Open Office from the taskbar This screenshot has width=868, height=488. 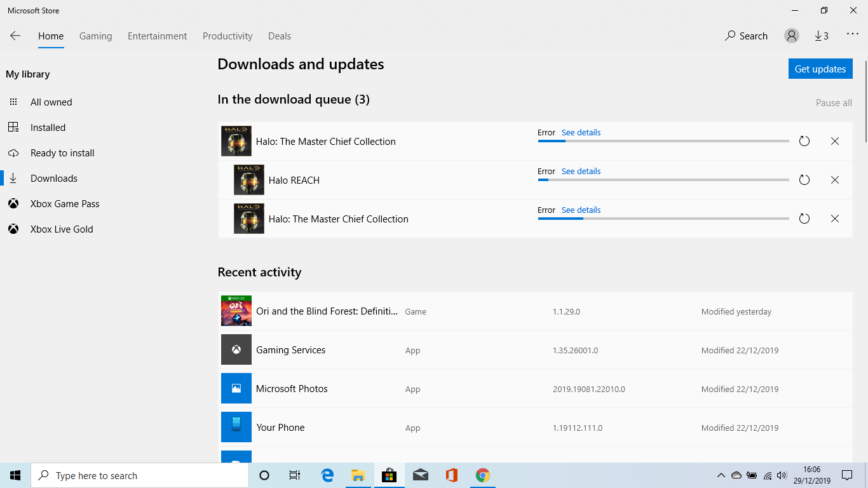(452, 475)
